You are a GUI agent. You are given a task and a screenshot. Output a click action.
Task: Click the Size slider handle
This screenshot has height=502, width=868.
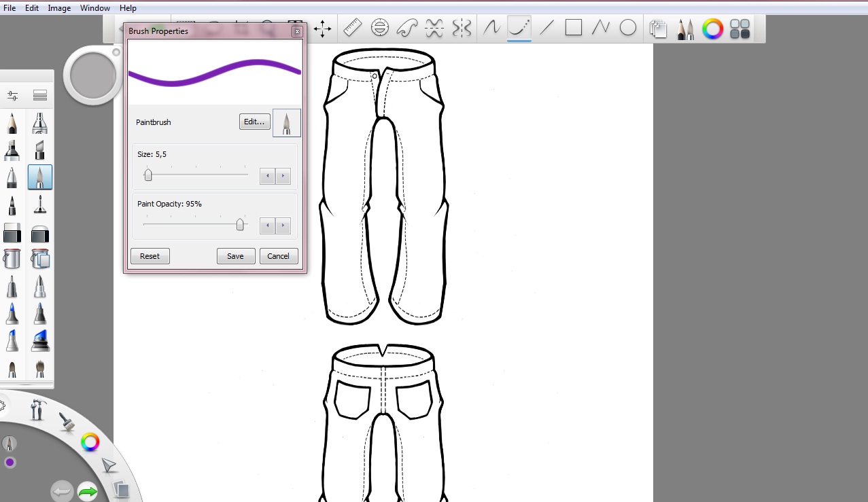147,175
